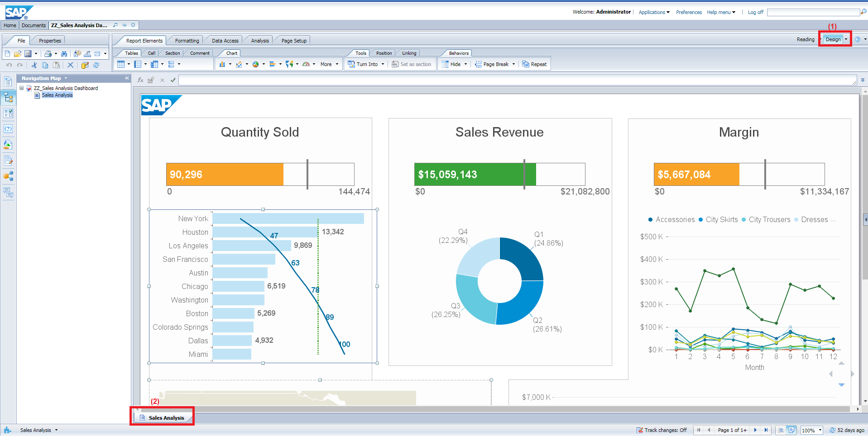Open the Comments side panel icon

8,193
